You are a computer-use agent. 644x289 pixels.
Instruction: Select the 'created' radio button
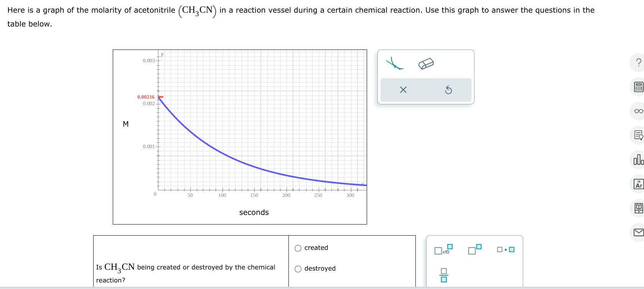298,248
